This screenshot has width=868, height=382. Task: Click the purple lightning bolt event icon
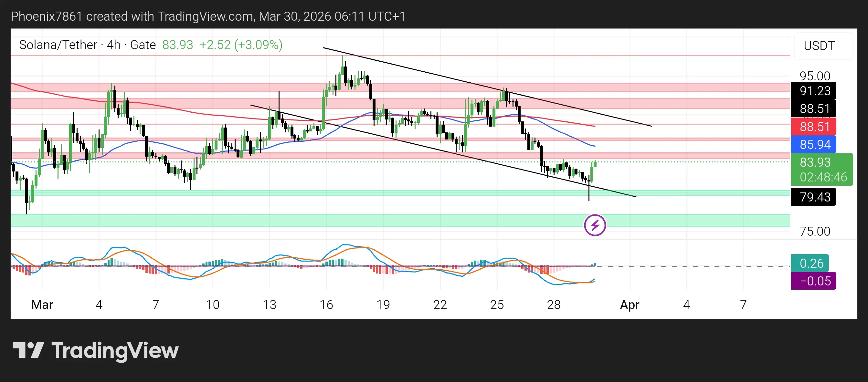coord(595,225)
